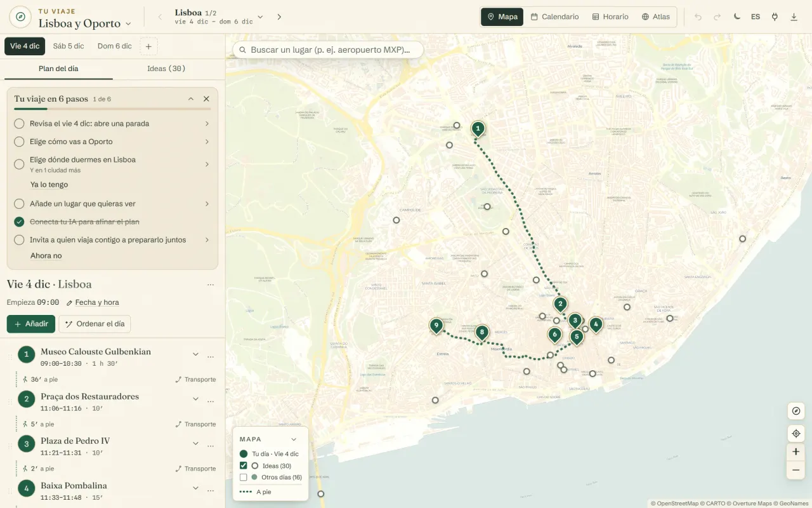Select the Sáb 5 dic day tab
Screen dimensions: 812x508
pyautogui.click(x=69, y=46)
